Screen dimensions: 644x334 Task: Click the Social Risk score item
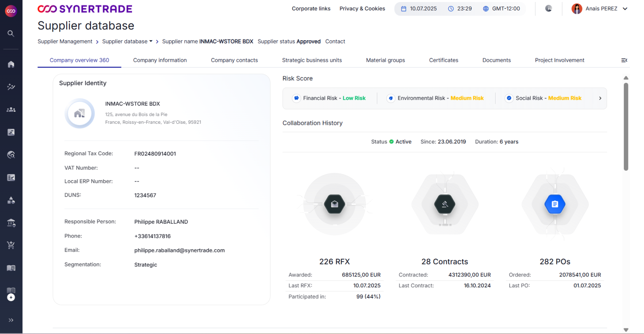click(x=543, y=98)
